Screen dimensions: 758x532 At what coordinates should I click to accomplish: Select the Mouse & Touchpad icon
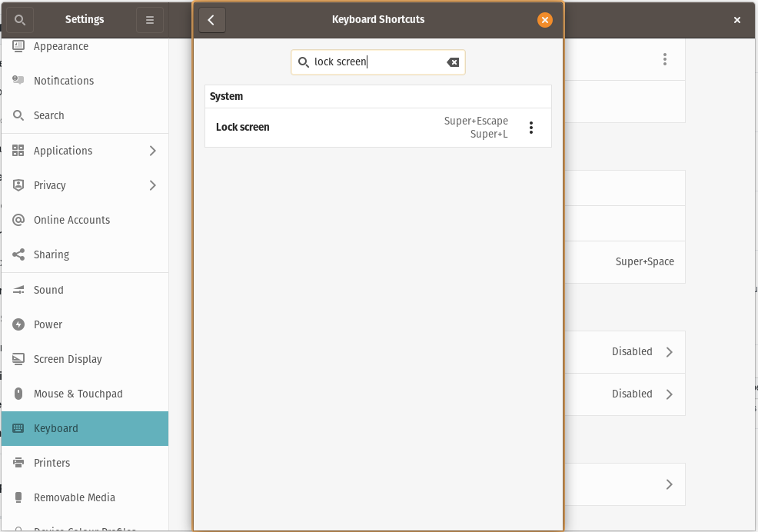18,394
